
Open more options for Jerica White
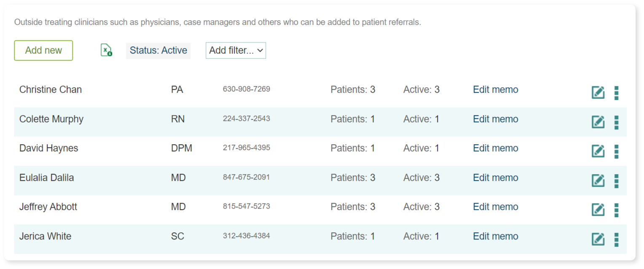[616, 239]
